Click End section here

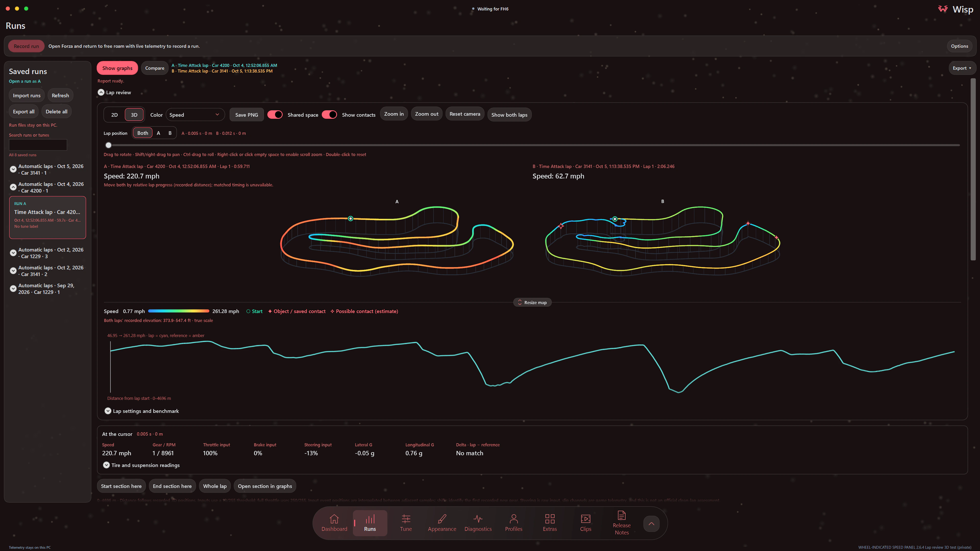pos(172,486)
